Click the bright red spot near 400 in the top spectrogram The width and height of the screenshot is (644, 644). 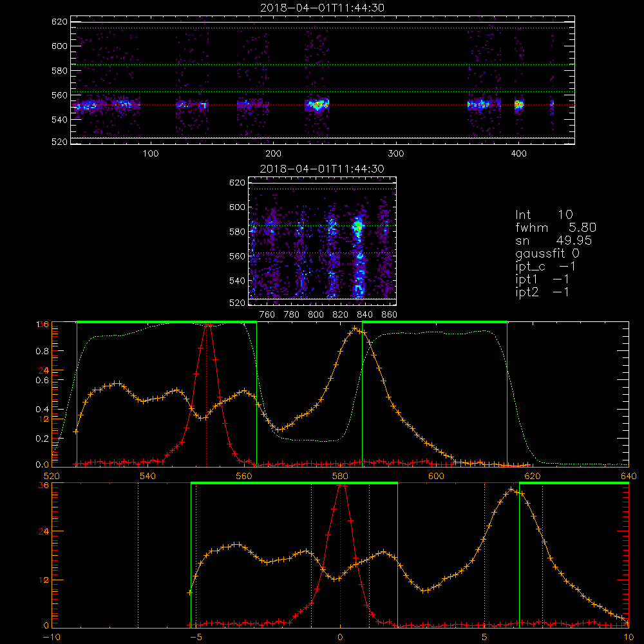tap(518, 105)
